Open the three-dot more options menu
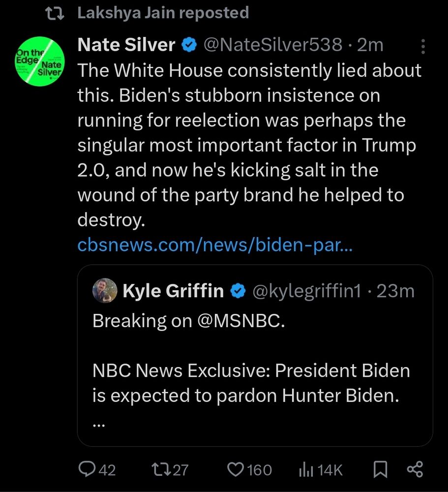Viewport: 448px width, 492px height. 423,47
